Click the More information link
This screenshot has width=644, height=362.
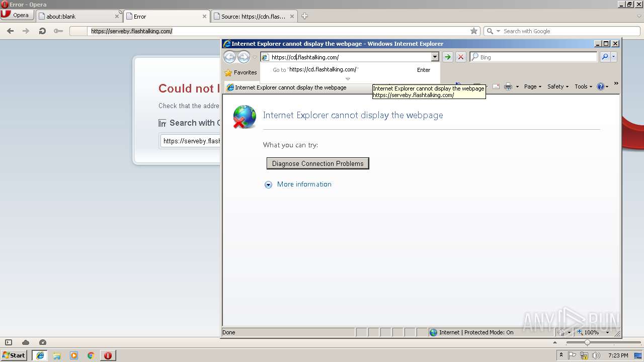pos(304,185)
